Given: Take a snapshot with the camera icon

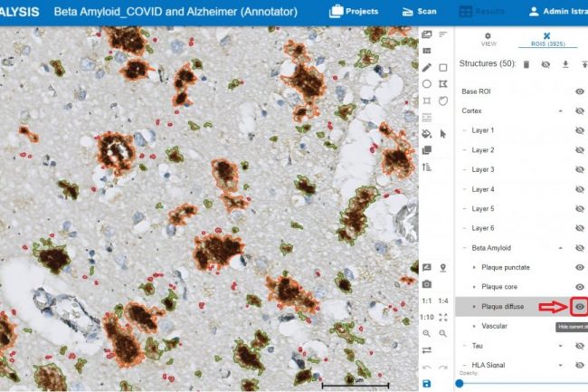Looking at the screenshot, I should 427,283.
